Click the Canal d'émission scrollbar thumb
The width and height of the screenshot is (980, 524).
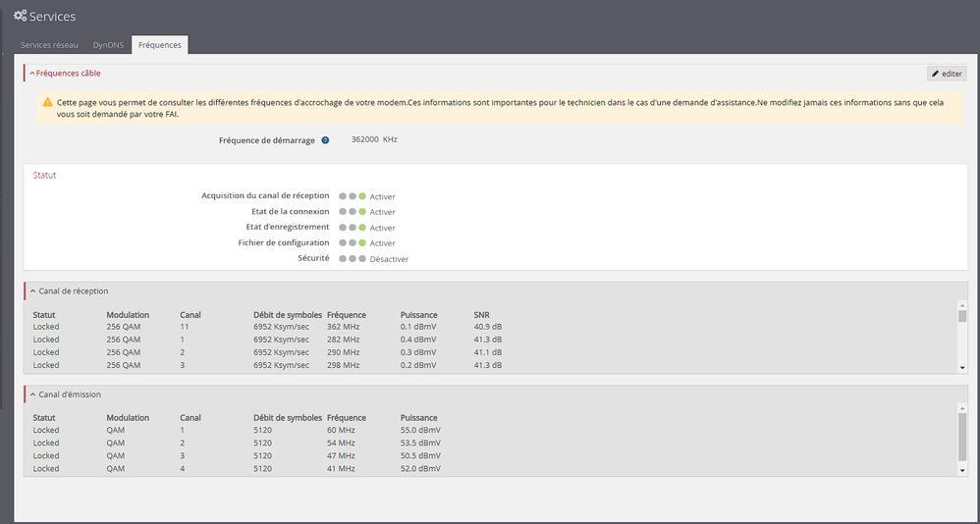[x=961, y=436]
